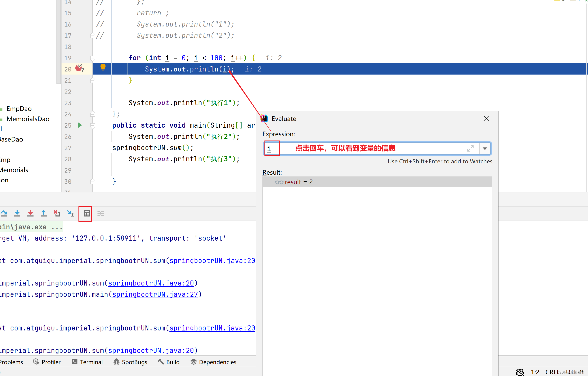
Task: Click the Step Over debugger icon
Action: (4, 213)
